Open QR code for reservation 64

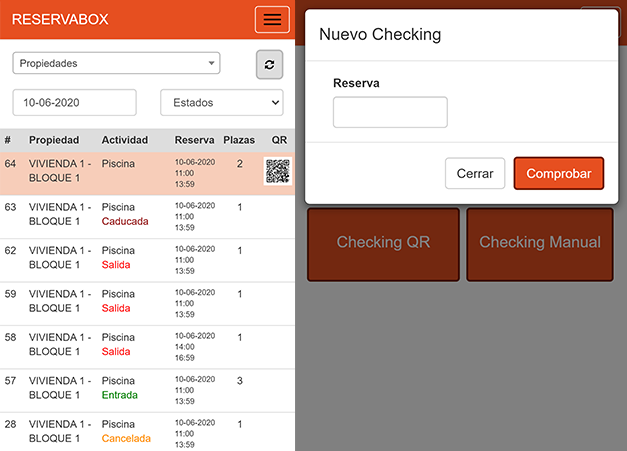pos(278,172)
